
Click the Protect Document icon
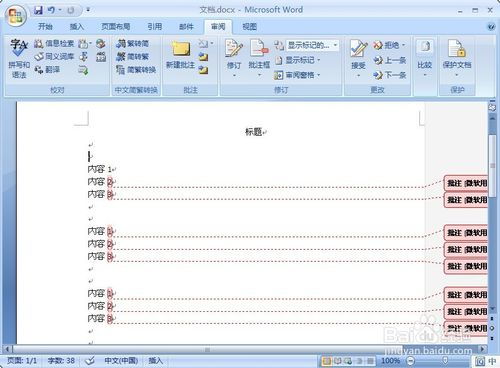[457, 57]
